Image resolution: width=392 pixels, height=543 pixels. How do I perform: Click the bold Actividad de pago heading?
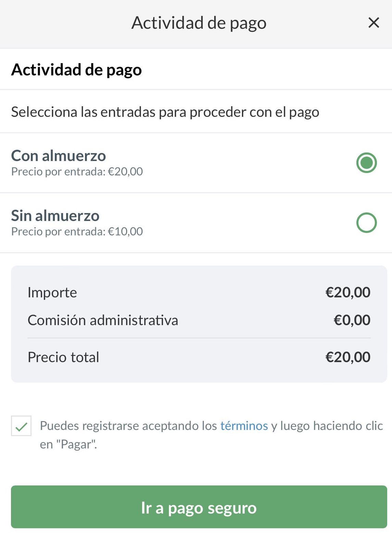click(x=76, y=70)
